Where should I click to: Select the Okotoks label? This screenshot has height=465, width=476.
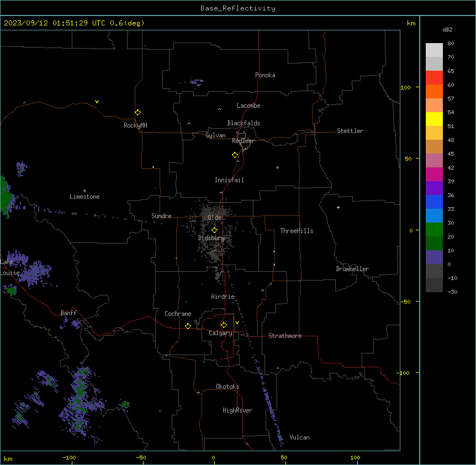click(228, 387)
